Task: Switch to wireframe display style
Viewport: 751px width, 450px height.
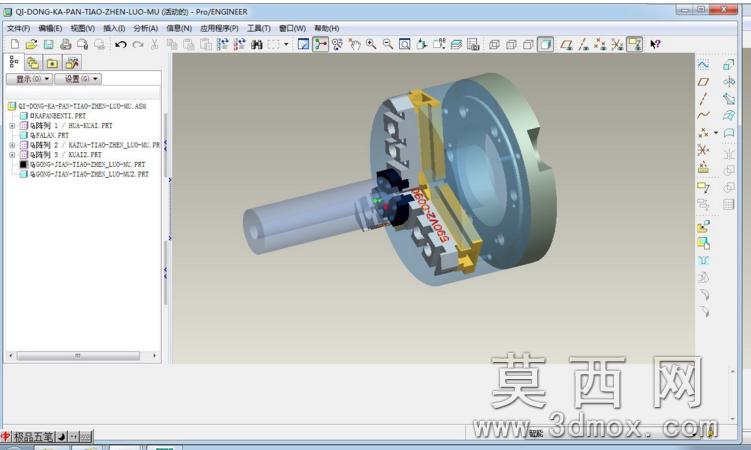Action: (x=494, y=45)
